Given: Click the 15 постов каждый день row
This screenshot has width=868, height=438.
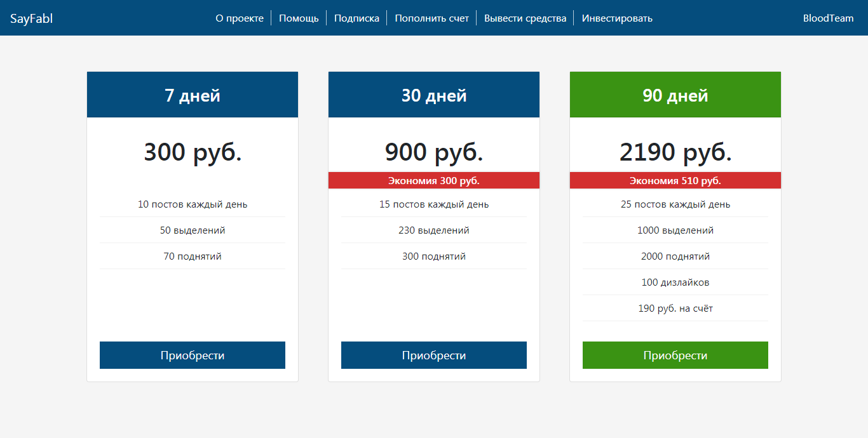Looking at the screenshot, I should (434, 204).
